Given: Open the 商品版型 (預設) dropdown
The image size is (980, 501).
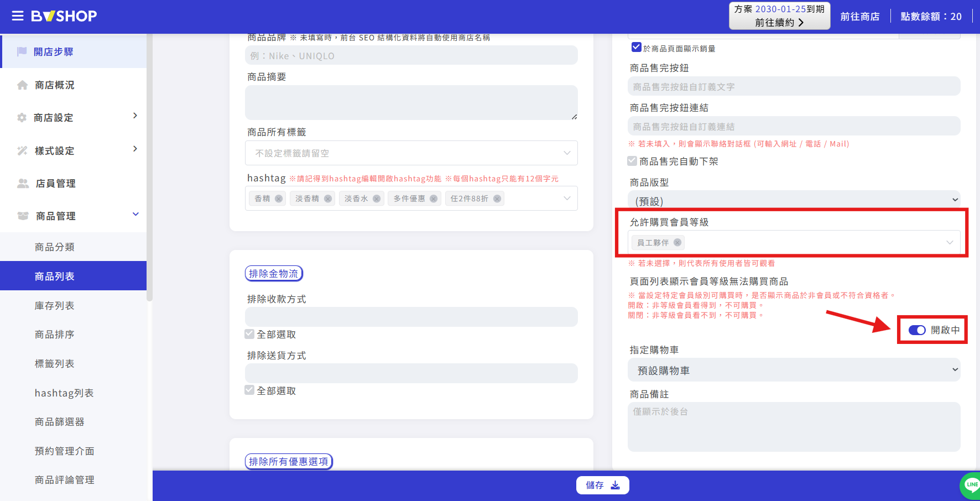Looking at the screenshot, I should tap(794, 200).
